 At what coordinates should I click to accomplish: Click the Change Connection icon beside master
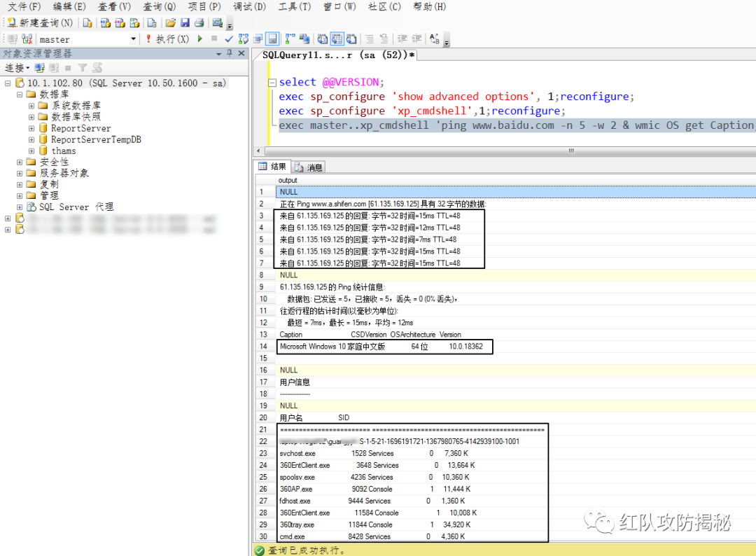click(x=27, y=39)
